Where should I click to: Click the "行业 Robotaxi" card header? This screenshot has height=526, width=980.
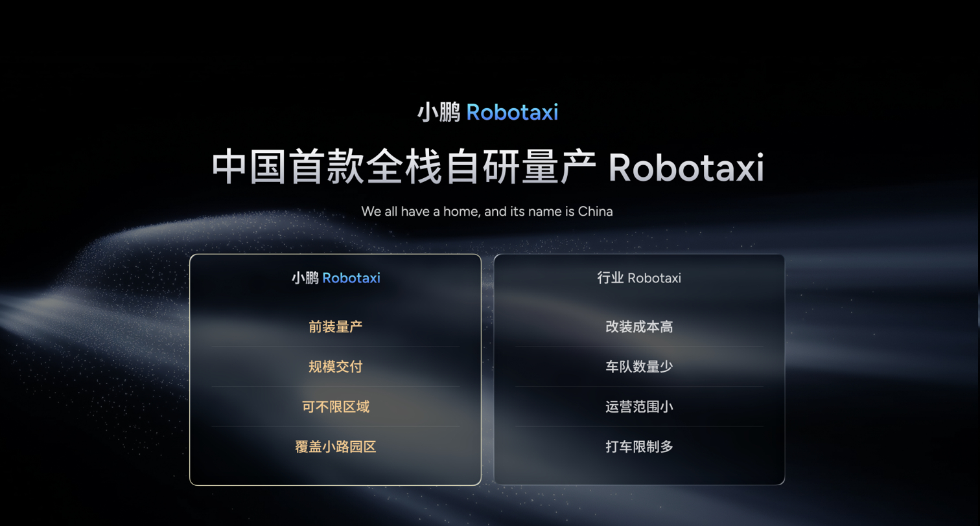(x=639, y=278)
